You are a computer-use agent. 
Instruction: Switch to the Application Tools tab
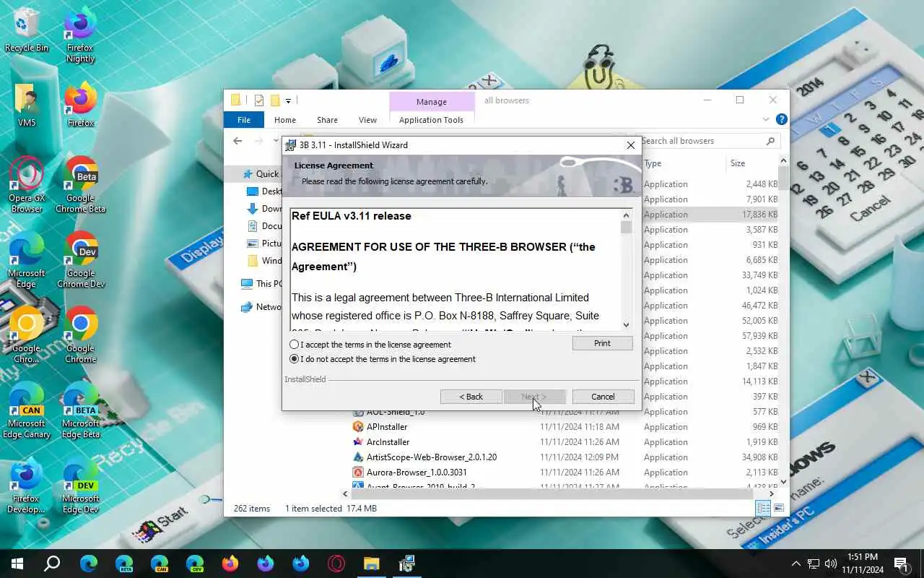tap(431, 120)
